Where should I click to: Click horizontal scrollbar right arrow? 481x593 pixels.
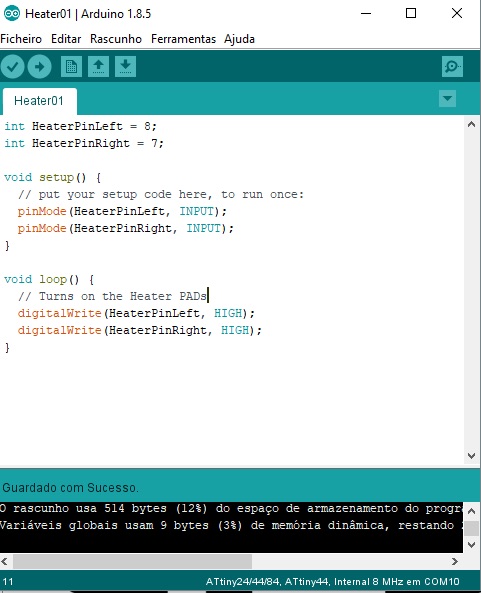(x=455, y=562)
